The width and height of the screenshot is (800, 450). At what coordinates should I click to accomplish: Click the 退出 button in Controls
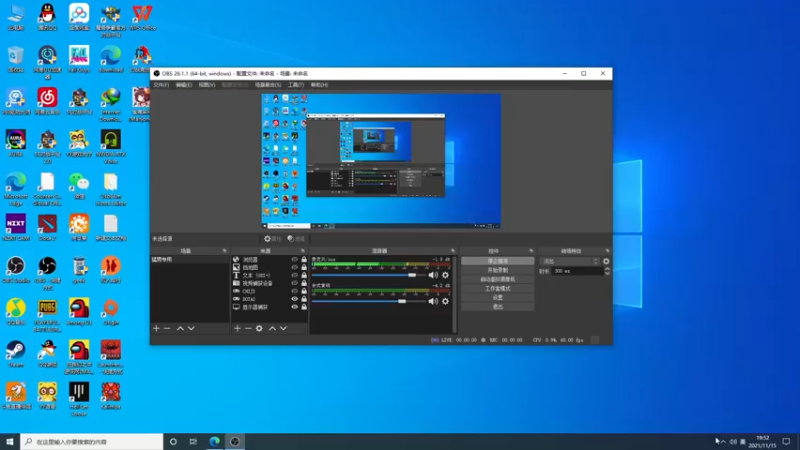[x=497, y=307]
